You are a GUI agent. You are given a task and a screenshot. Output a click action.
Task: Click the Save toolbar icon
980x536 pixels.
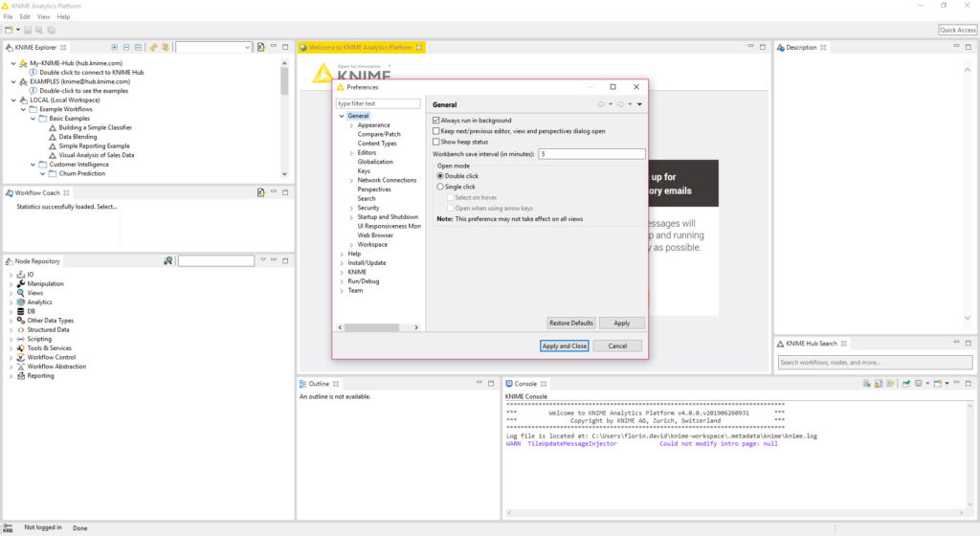(x=28, y=30)
